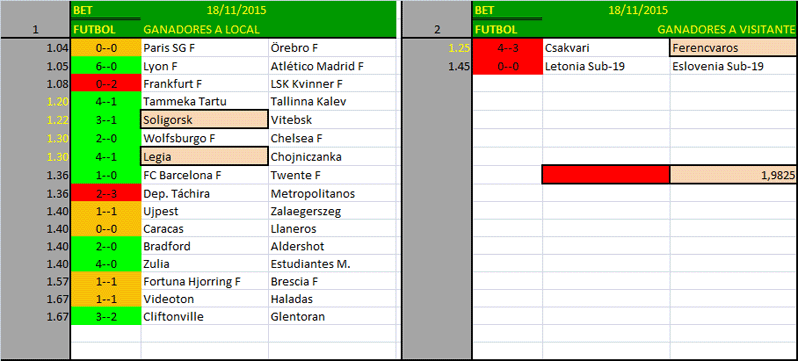
Task: Select the empty red summary cell
Action: click(x=606, y=175)
